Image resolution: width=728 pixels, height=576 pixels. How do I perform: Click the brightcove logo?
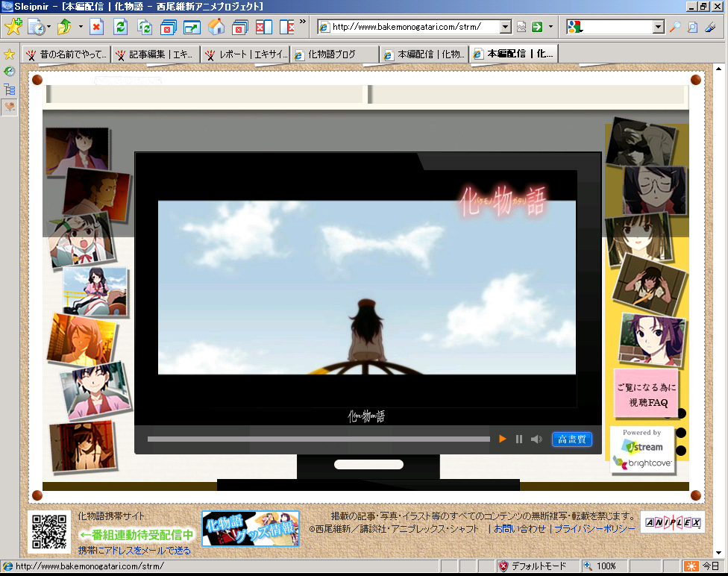[x=642, y=463]
